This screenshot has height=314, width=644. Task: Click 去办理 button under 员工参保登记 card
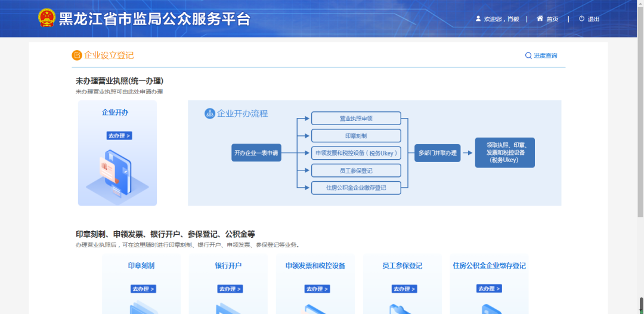click(404, 289)
